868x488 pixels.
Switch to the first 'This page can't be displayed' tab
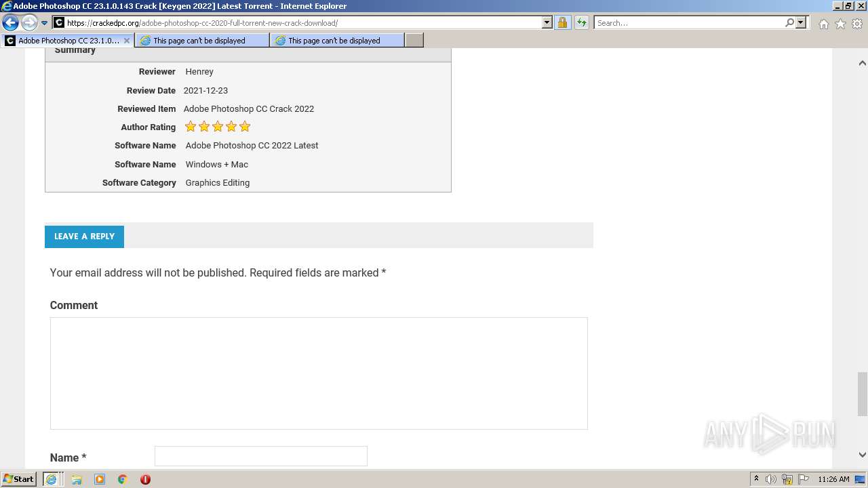(201, 41)
